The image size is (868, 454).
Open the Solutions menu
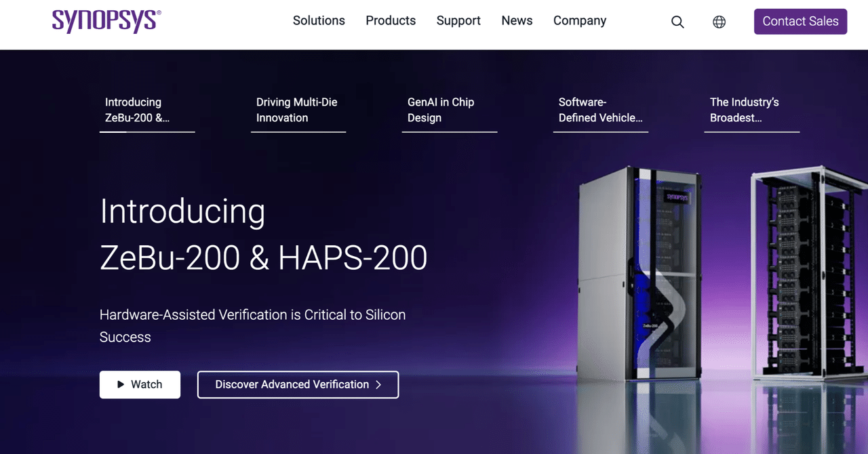pyautogui.click(x=319, y=20)
